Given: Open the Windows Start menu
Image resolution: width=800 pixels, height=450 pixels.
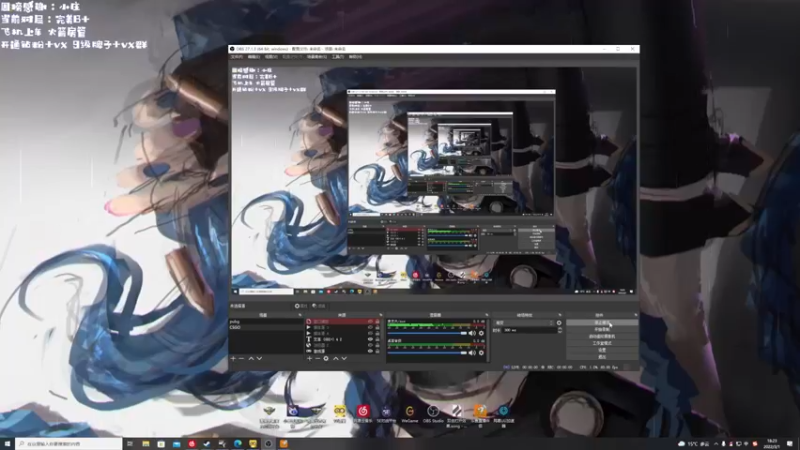Looking at the screenshot, I should click(7, 444).
